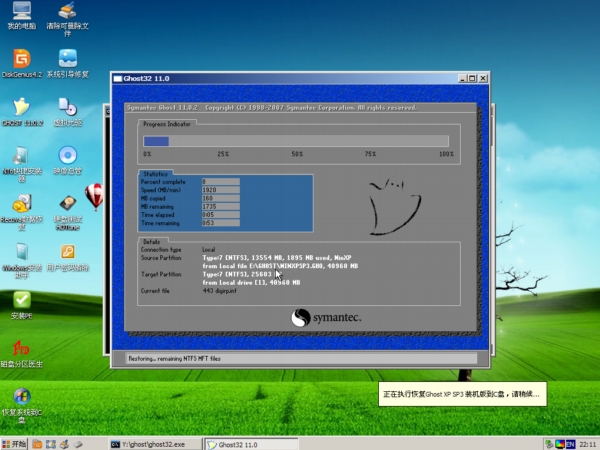This screenshot has width=600, height=450.
Task: Click the Symantec Ghost 11.0.2 copyright header
Action: (272, 108)
